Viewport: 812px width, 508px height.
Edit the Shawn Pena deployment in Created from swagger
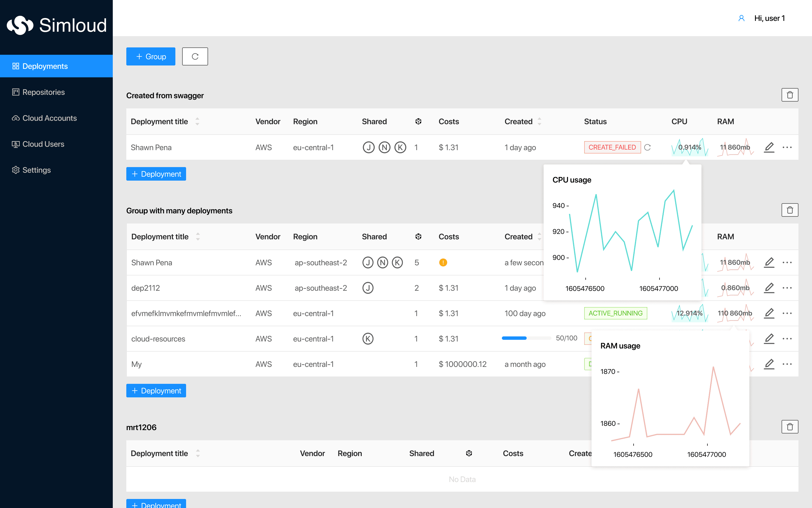[x=769, y=147]
